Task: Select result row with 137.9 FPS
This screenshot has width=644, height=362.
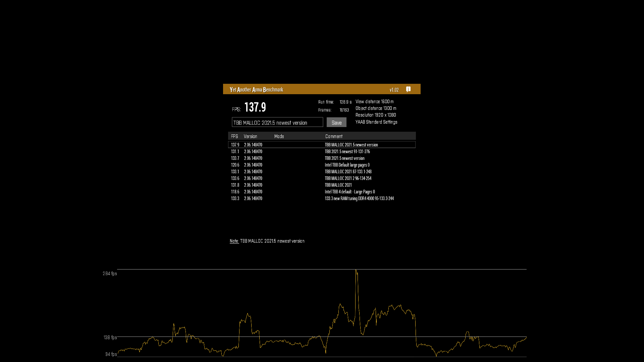Action: pos(322,145)
